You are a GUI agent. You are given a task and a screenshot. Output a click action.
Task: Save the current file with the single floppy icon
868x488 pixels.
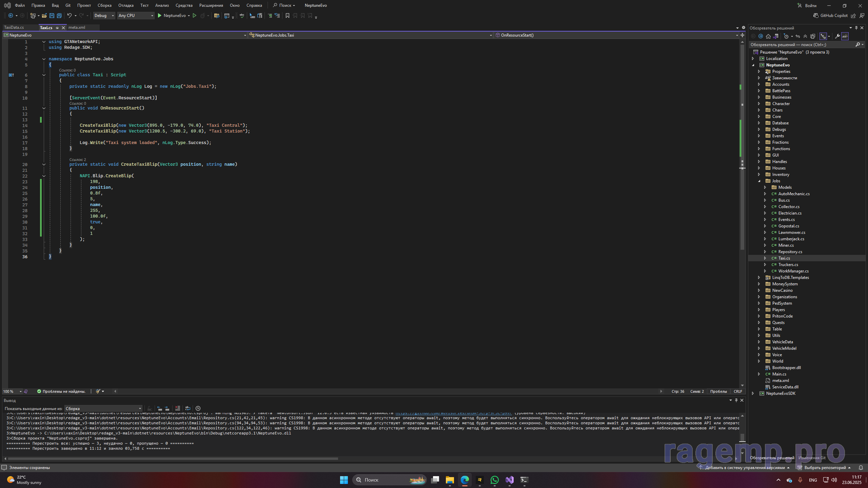pos(52,16)
